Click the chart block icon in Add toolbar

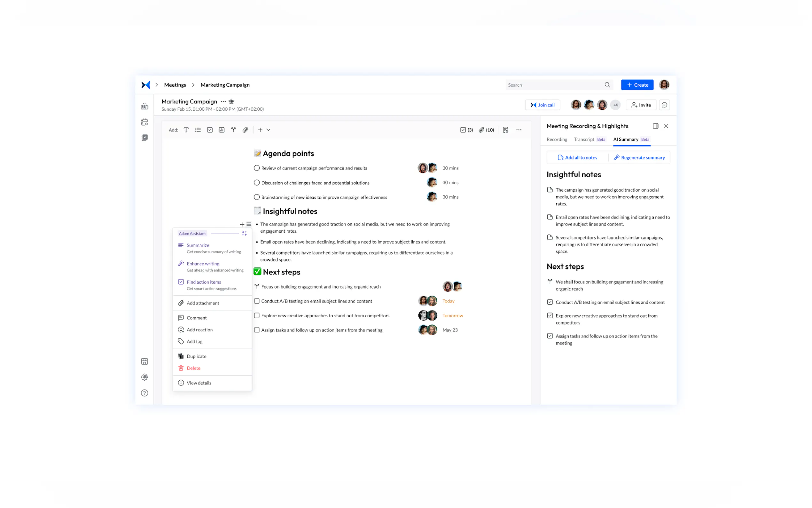click(222, 130)
